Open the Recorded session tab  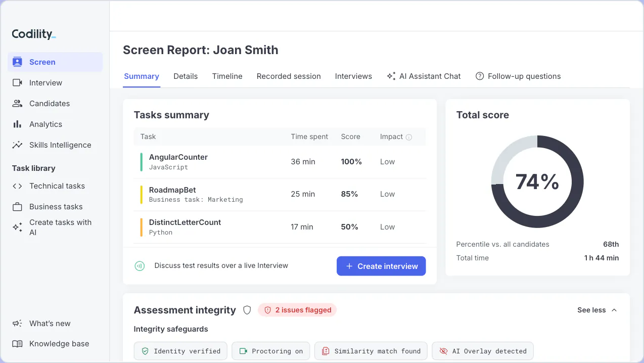pos(289,76)
